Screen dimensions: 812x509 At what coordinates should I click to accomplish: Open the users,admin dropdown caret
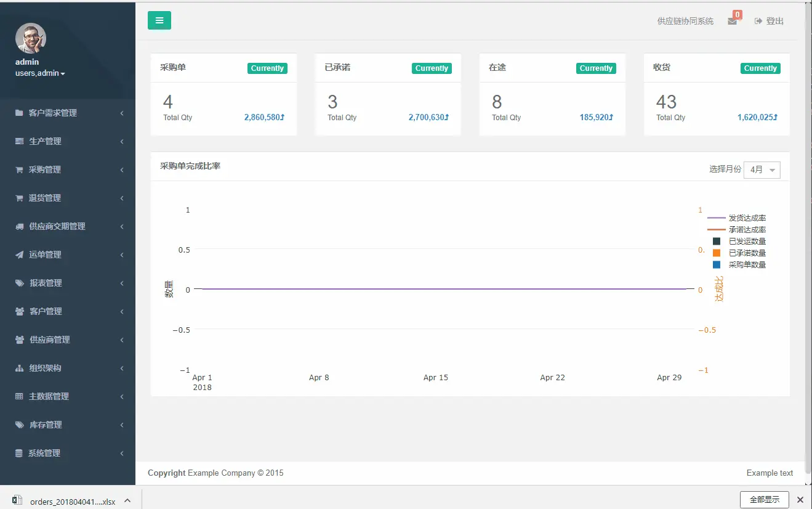coord(63,74)
